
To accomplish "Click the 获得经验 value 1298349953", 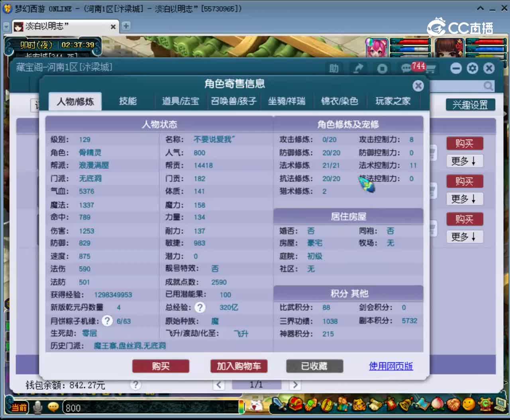I will pos(113,295).
